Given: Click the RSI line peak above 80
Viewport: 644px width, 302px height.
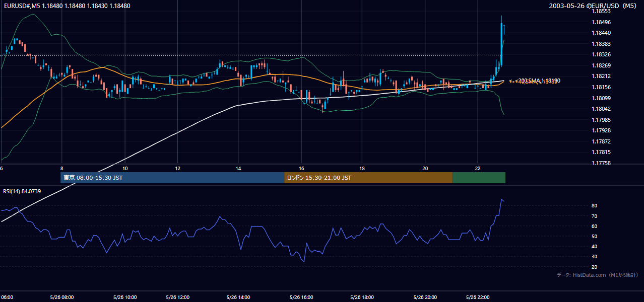Looking at the screenshot, I should 501,200.
